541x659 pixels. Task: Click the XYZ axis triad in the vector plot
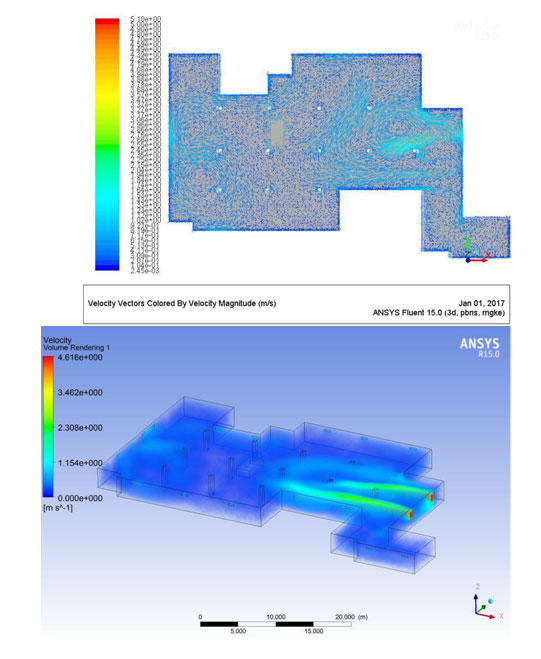477,250
